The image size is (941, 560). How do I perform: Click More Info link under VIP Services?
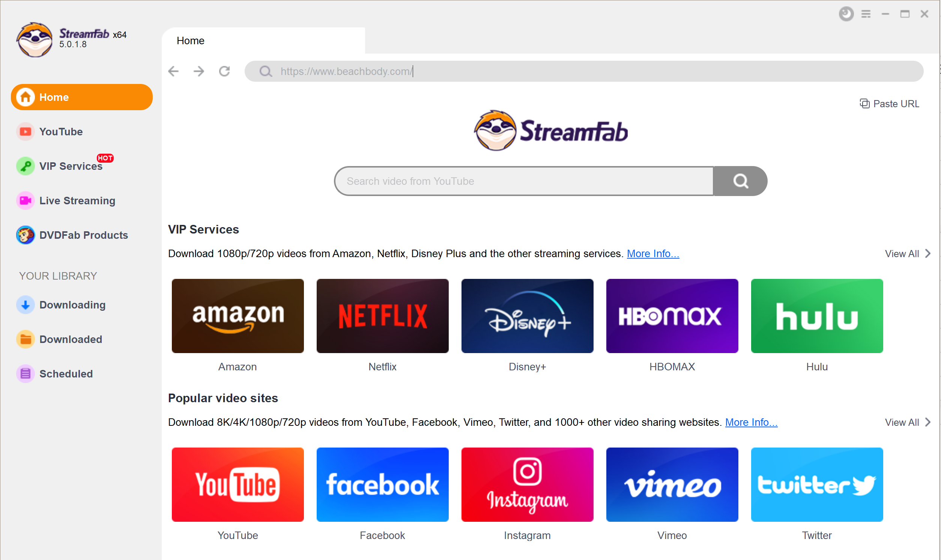tap(652, 253)
